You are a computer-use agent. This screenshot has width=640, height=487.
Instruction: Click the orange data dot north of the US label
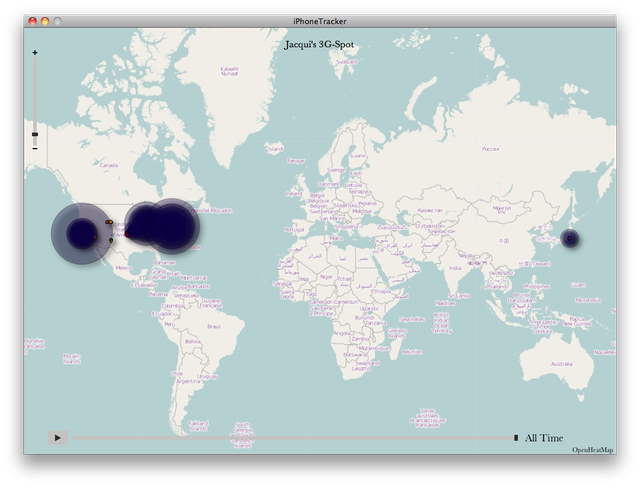click(111, 222)
